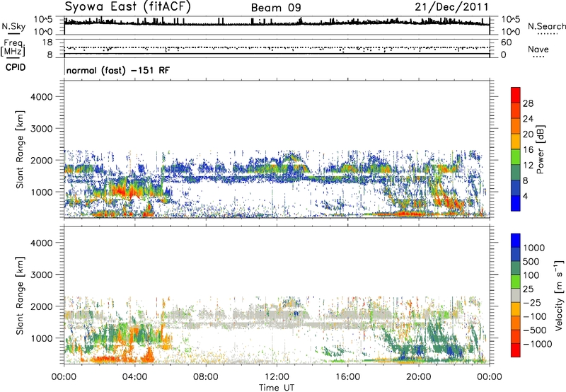Click the '2000' tick of the velocity panel

[x=42, y=306]
